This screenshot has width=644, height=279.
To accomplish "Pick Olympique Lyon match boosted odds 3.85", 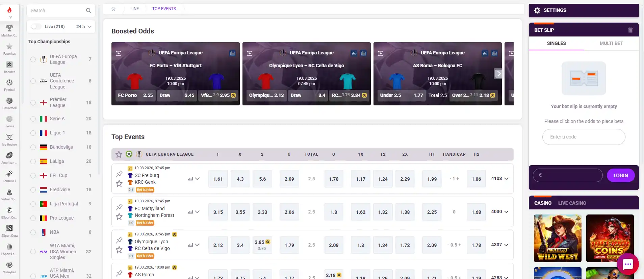I will [x=262, y=245].
